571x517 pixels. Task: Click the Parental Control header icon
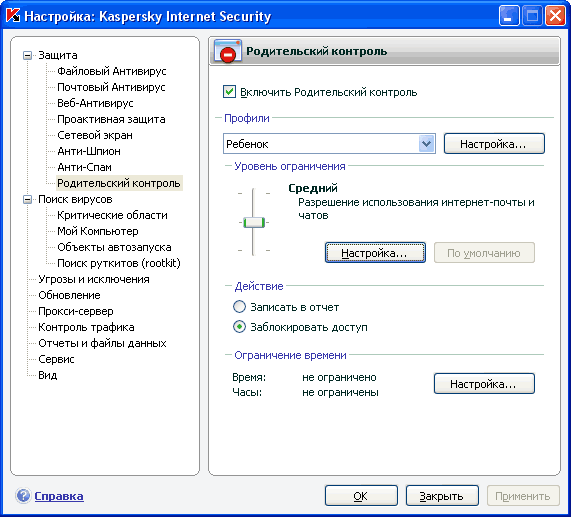228,51
